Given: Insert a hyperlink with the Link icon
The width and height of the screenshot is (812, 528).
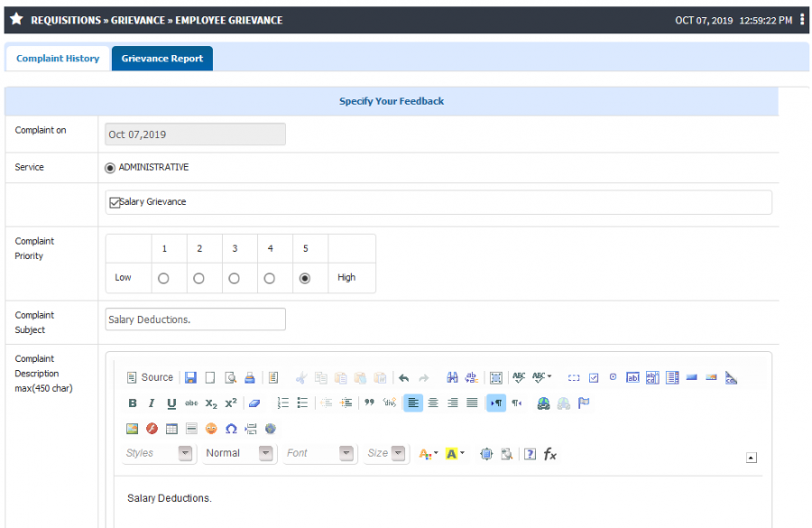Looking at the screenshot, I should click(x=544, y=403).
